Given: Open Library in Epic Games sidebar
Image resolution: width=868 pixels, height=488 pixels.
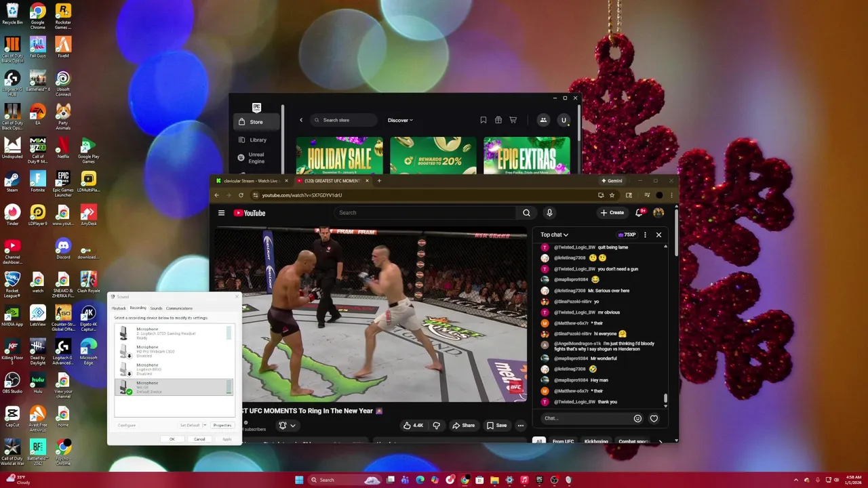Looking at the screenshot, I should coord(258,140).
